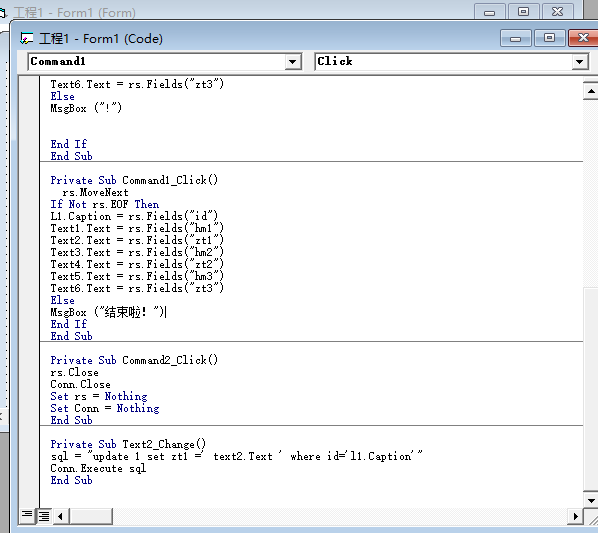Viewport: 598px width, 533px height.
Task: Close the Form1 (Code) window
Action: [x=583, y=38]
